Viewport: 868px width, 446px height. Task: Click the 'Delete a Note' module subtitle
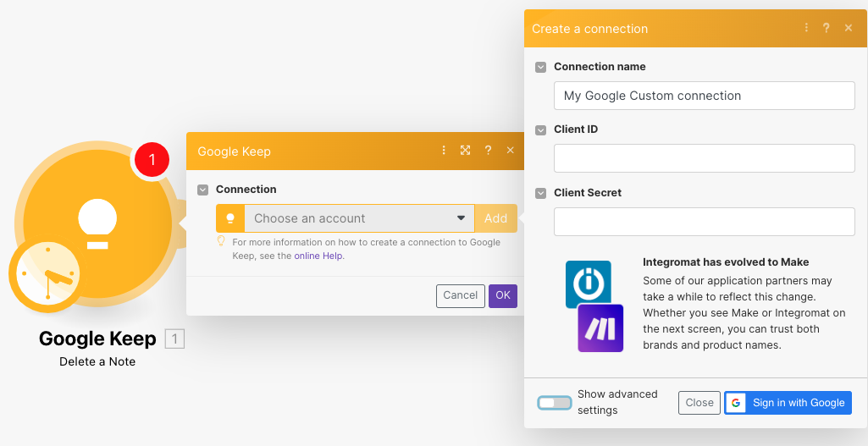[97, 361]
